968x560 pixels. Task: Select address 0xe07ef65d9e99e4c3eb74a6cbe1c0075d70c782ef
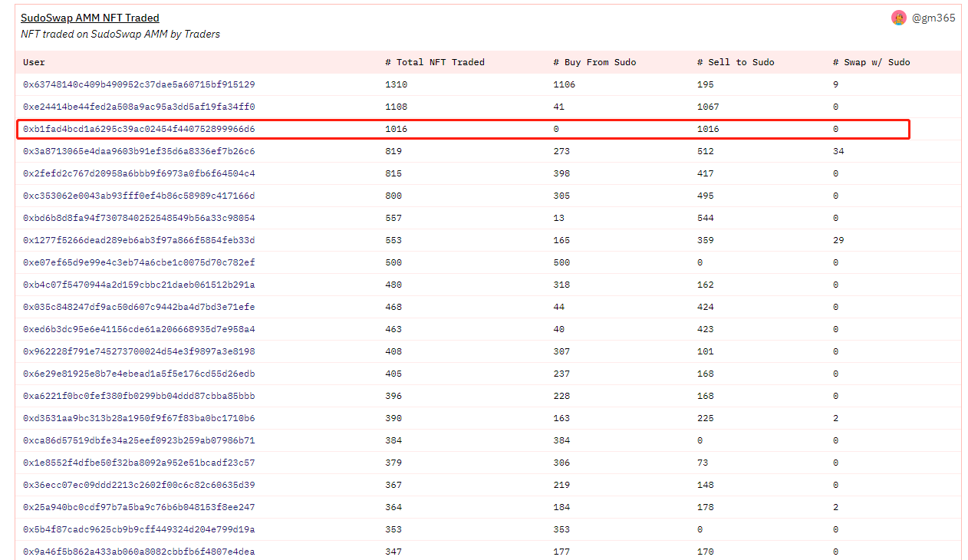139,262
